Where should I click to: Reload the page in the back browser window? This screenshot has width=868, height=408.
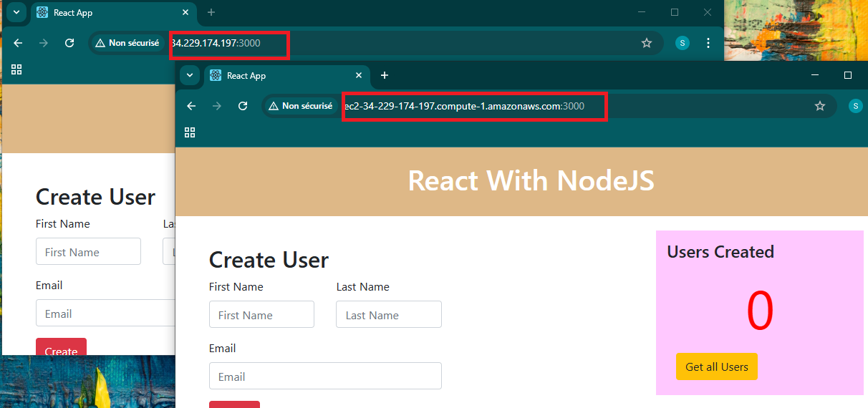point(69,43)
